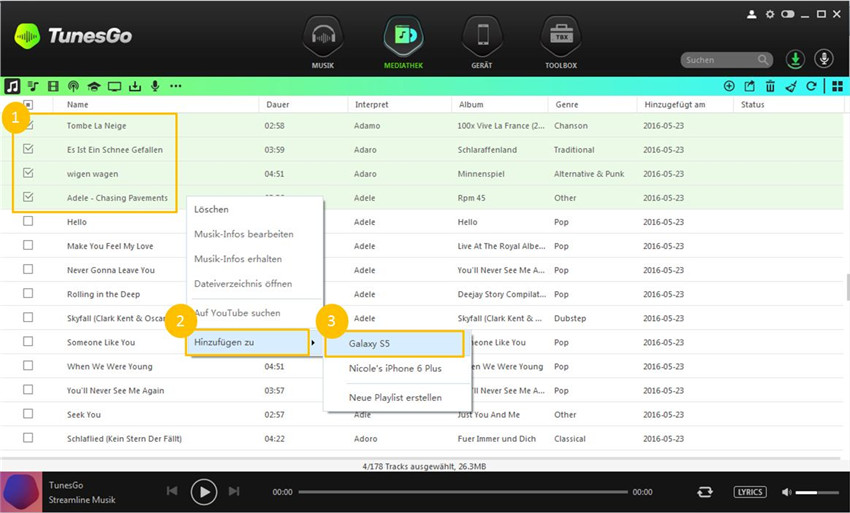This screenshot has width=850, height=513.
Task: Select the podcast filter icon
Action: point(73,86)
